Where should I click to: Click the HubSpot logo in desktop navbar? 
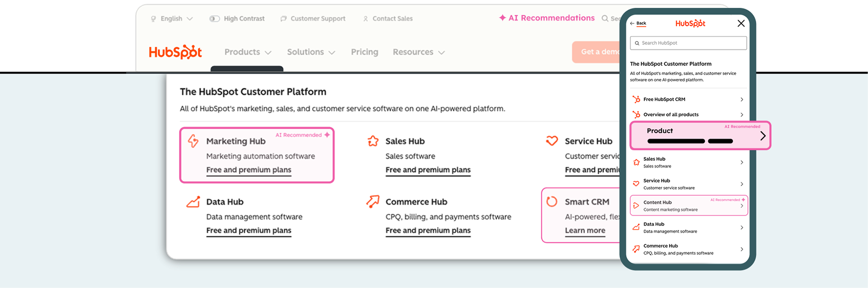(175, 52)
